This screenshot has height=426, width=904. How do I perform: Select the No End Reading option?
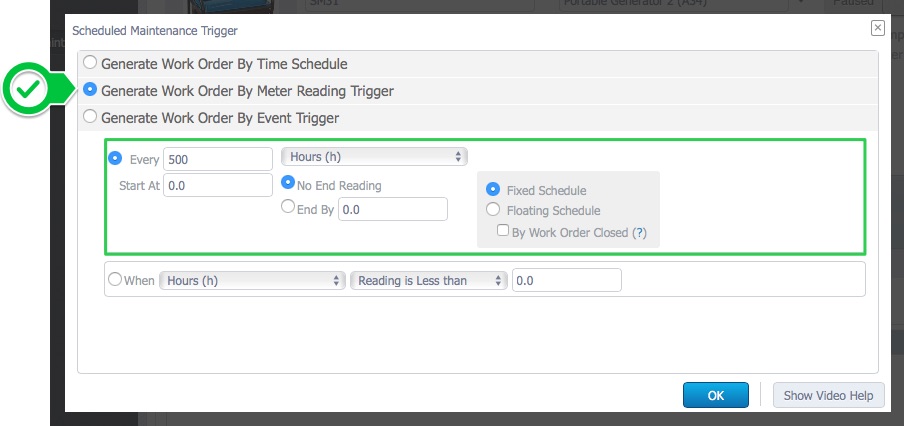[x=288, y=183]
